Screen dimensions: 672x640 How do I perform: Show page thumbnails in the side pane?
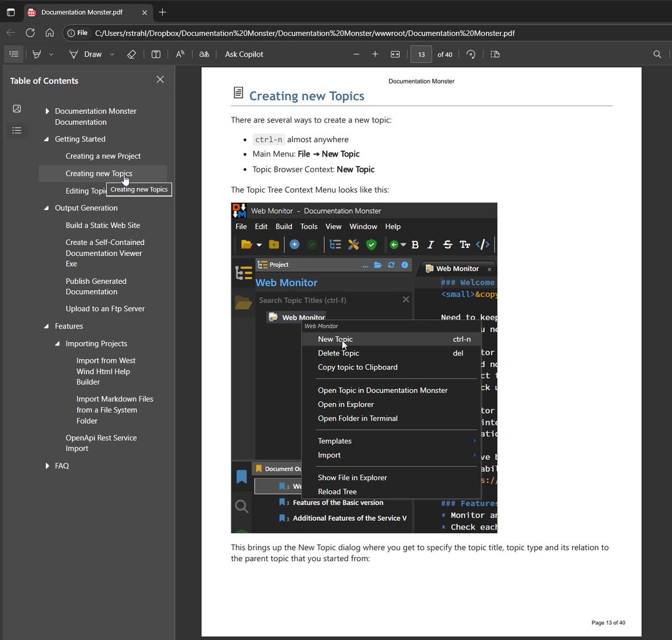17,109
